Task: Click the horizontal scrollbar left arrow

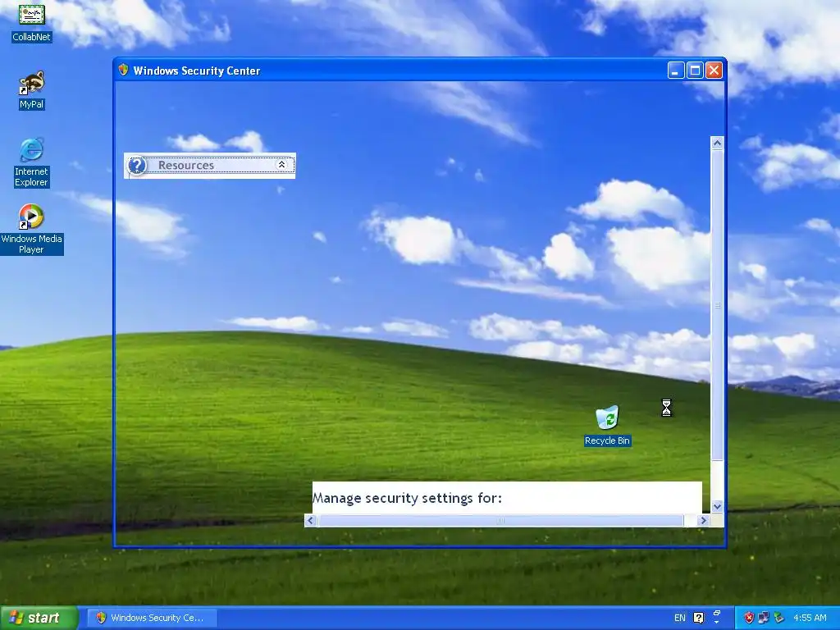Action: click(x=311, y=520)
